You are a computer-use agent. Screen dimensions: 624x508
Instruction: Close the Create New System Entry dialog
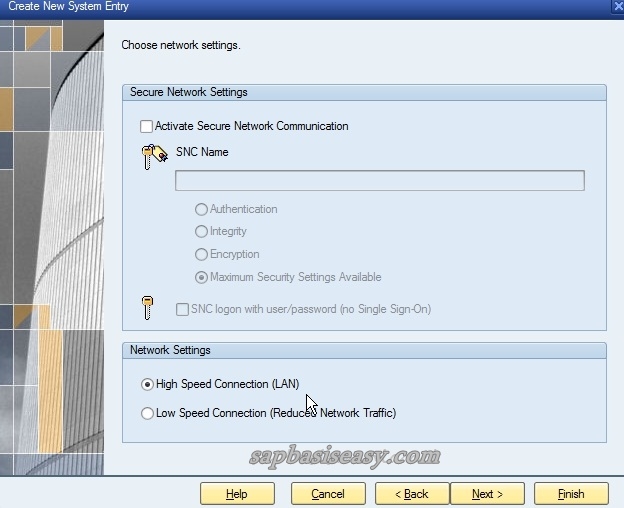pos(617,7)
